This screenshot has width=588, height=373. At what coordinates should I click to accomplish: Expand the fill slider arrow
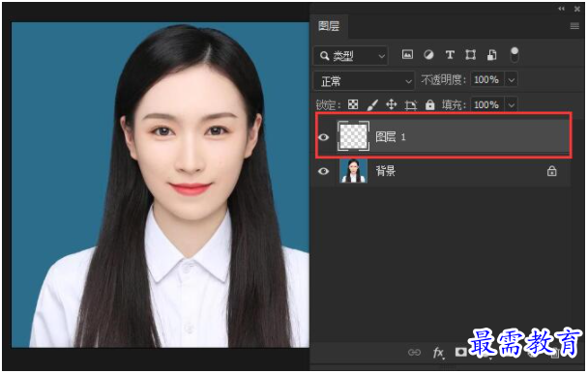pyautogui.click(x=512, y=104)
